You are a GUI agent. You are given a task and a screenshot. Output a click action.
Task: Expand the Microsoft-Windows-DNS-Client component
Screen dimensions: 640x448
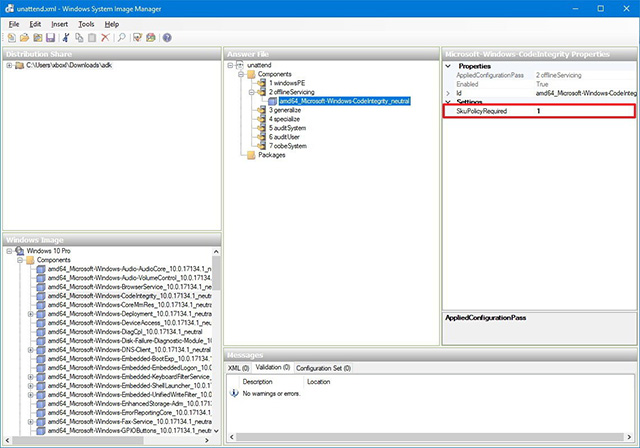point(30,350)
